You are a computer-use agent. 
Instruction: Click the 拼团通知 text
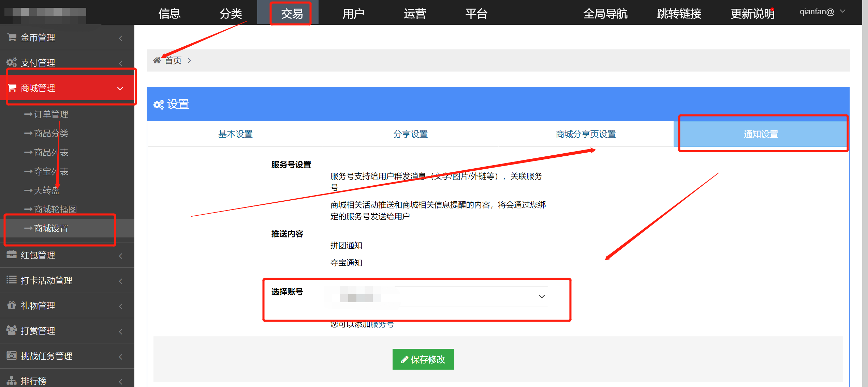(346, 245)
